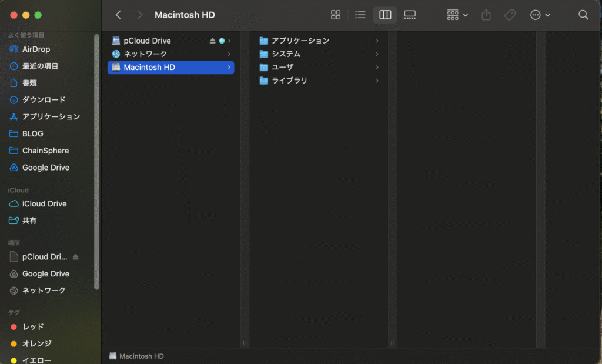The height and width of the screenshot is (364, 602).
Task: Click the first column resize handle
Action: pyautogui.click(x=245, y=343)
